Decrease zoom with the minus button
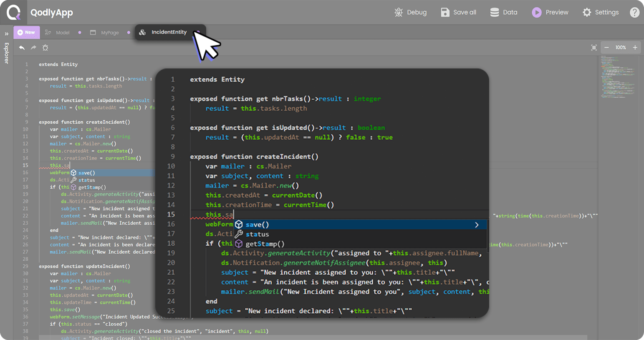The height and width of the screenshot is (340, 644). [x=606, y=48]
